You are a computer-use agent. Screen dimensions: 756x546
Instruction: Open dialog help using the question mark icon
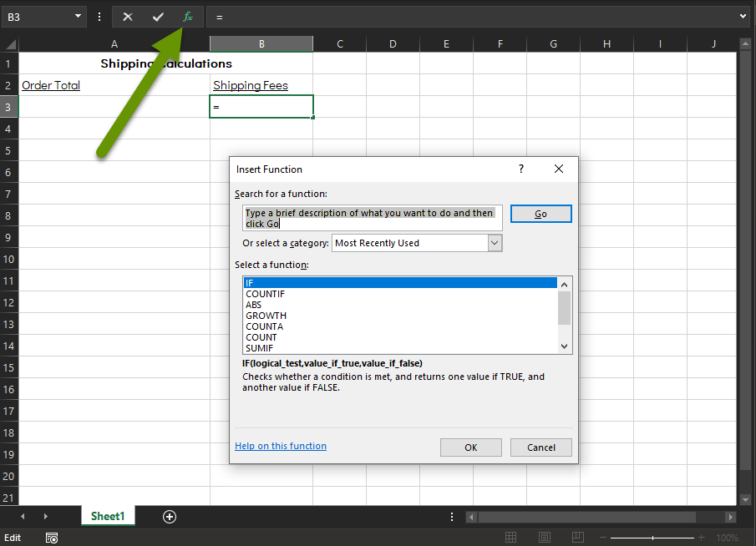(x=520, y=169)
